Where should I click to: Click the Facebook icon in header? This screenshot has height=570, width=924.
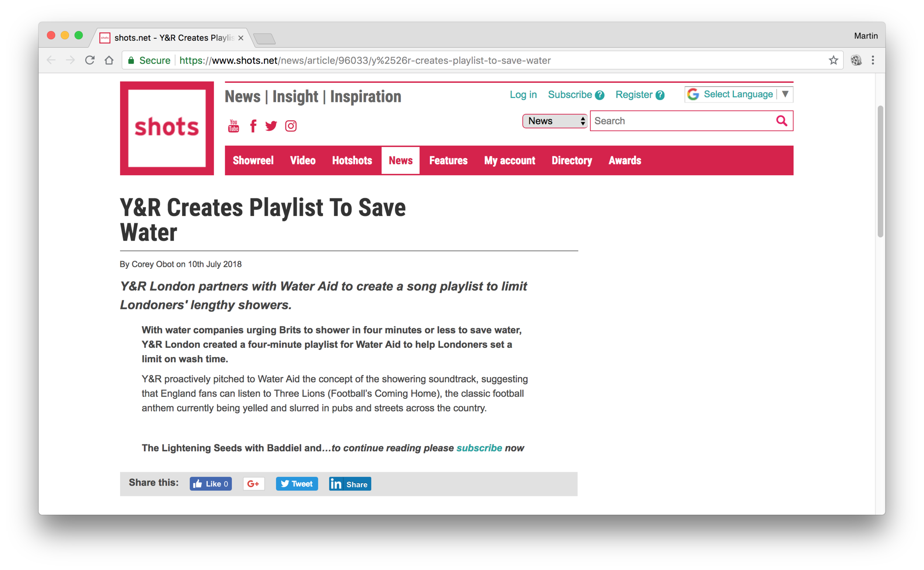(253, 126)
